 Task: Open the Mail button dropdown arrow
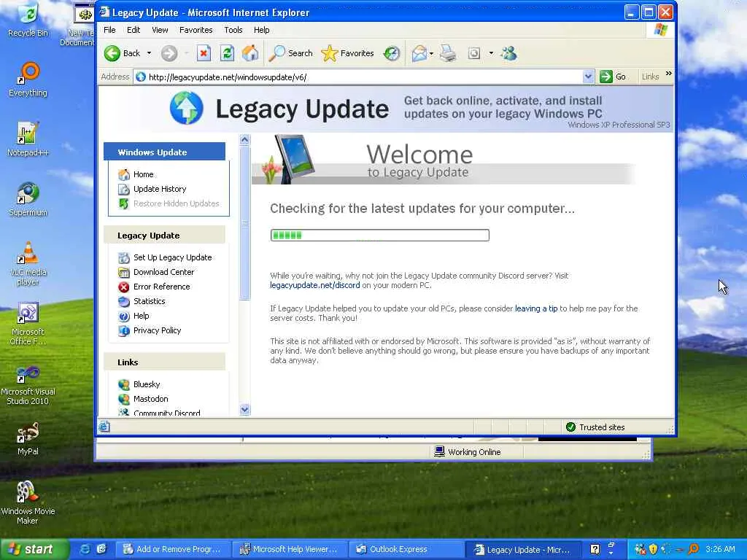coord(431,53)
